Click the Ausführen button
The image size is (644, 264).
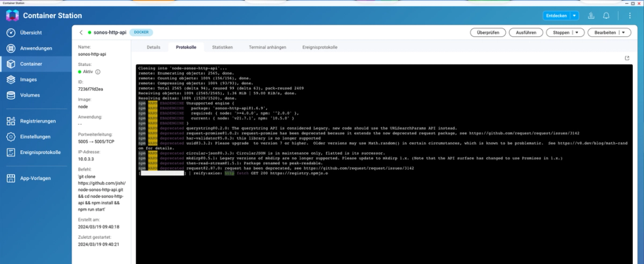(526, 33)
